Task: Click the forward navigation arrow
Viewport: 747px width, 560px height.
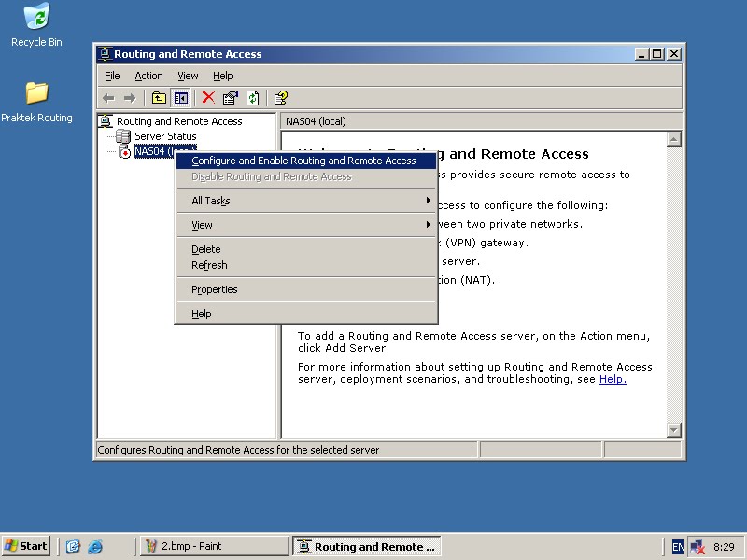Action: point(130,97)
